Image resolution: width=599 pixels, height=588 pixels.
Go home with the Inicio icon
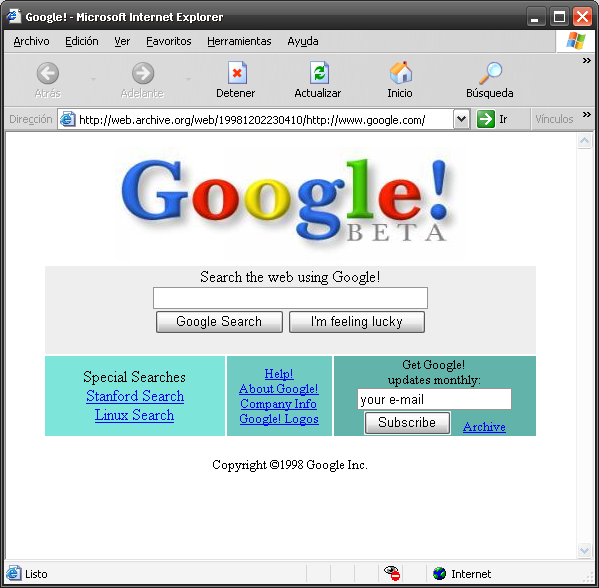(x=400, y=73)
